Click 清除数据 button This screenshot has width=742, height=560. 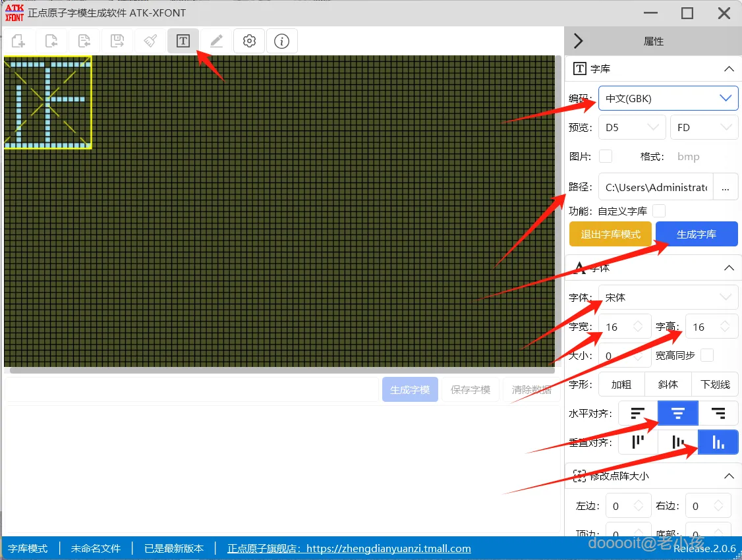[531, 390]
